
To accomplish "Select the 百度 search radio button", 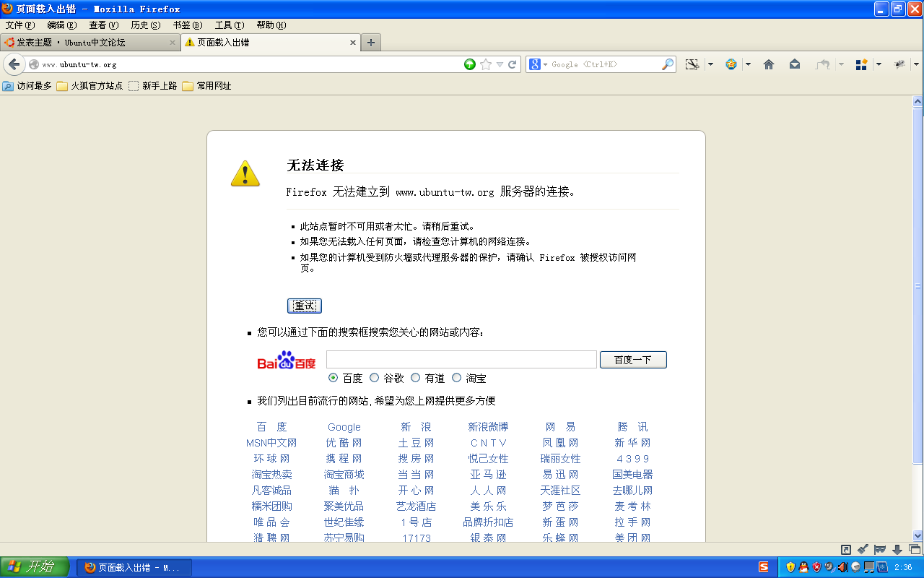I will click(x=333, y=378).
